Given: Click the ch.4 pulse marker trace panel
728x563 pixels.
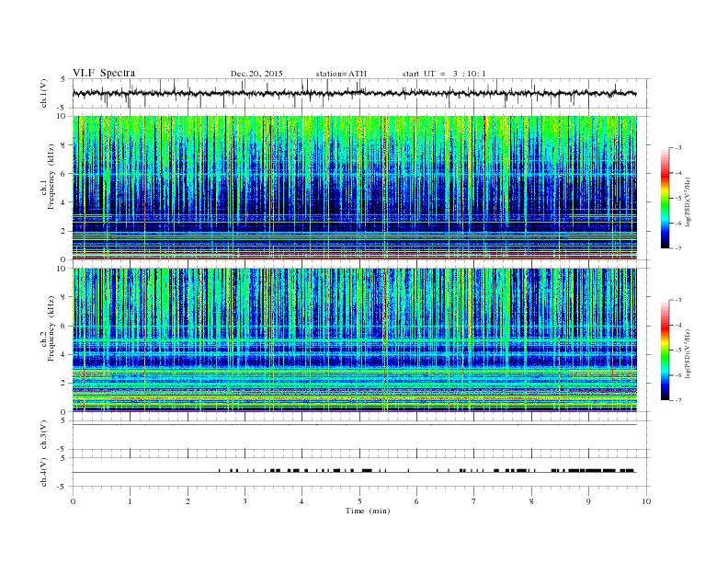Looking at the screenshot, I should 360,472.
